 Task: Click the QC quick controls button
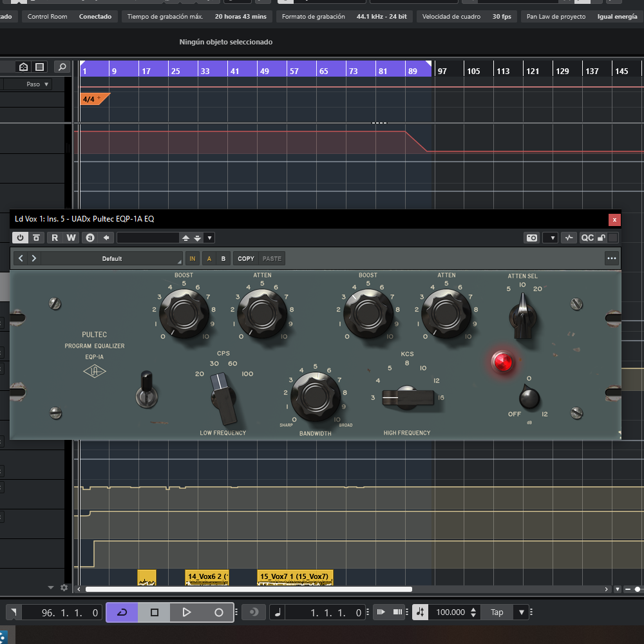click(587, 238)
